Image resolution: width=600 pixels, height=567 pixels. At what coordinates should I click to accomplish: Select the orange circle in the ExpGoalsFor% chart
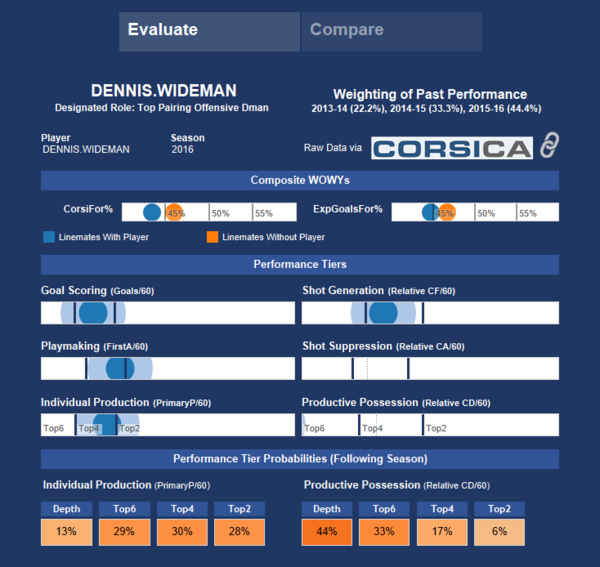pyautogui.click(x=446, y=212)
